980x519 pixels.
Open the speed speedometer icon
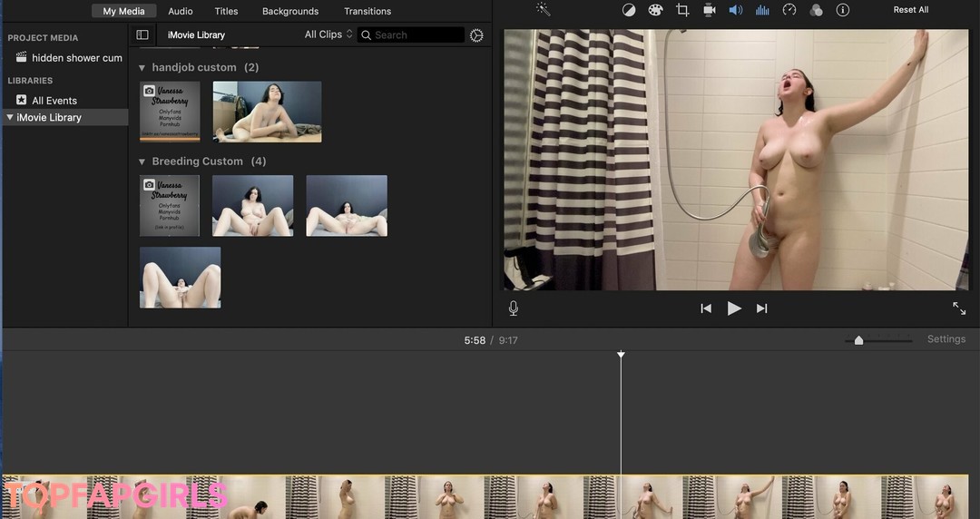point(789,10)
